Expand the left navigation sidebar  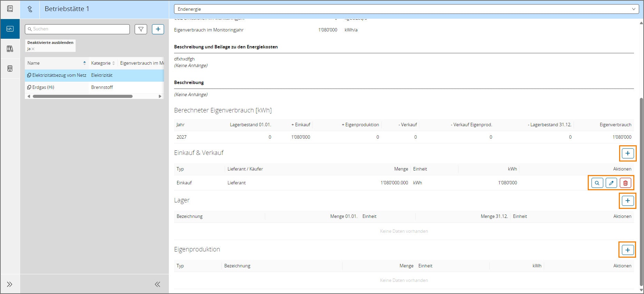pyautogui.click(x=10, y=284)
